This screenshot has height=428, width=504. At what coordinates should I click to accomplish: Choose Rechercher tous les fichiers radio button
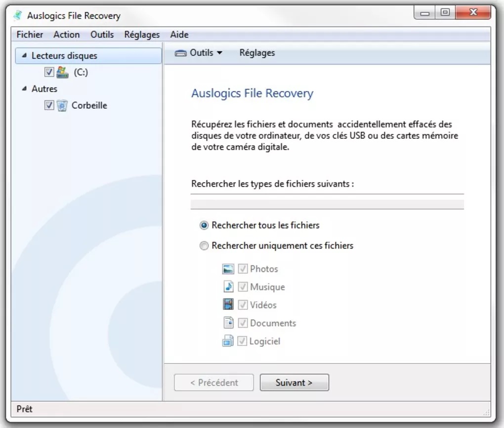[204, 225]
